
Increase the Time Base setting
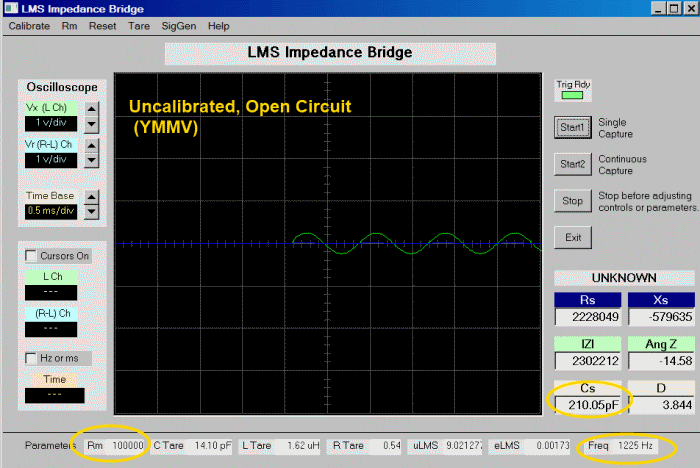pos(92,196)
